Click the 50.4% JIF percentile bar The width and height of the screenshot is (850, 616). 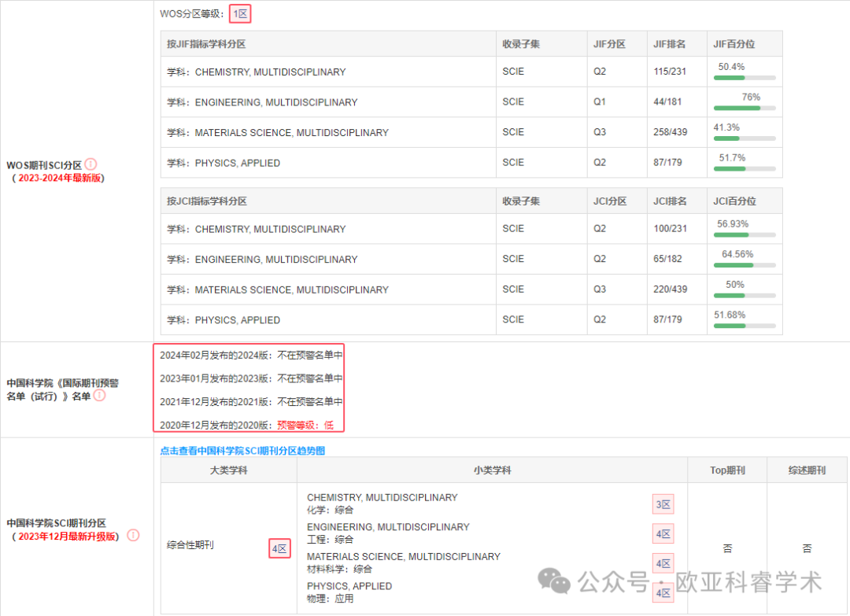click(x=745, y=77)
